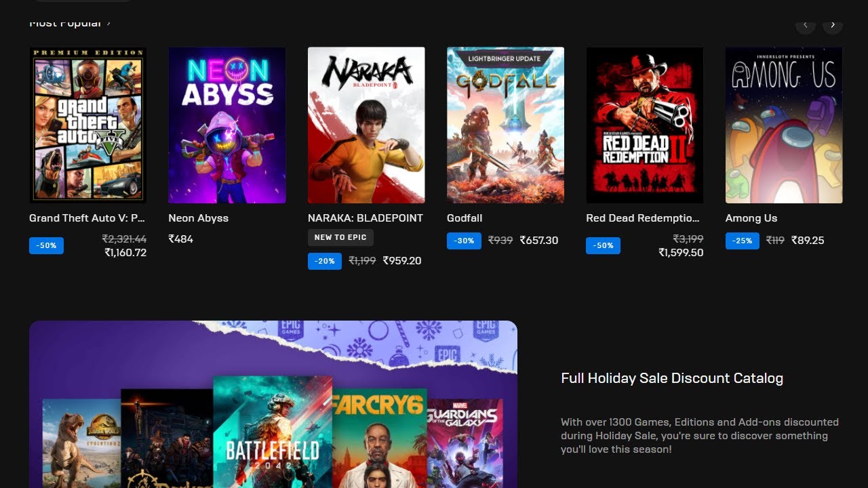Screen dimensions: 868x488
Task: Click the -30% discount badge on Godfall
Action: pos(464,241)
